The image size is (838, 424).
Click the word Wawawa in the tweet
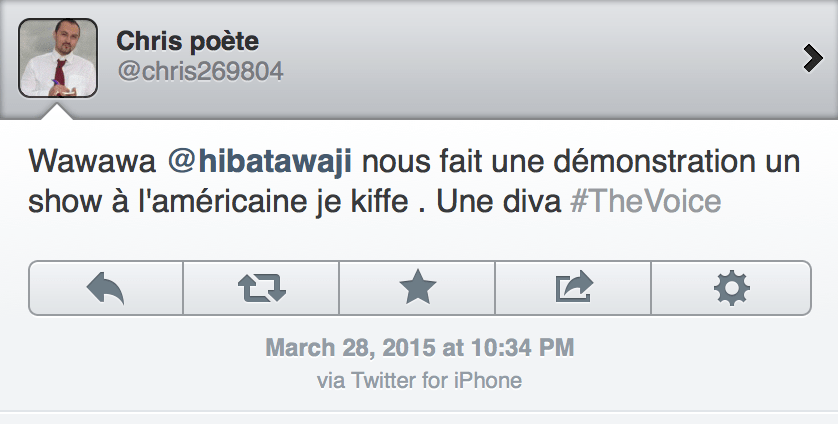[x=78, y=160]
